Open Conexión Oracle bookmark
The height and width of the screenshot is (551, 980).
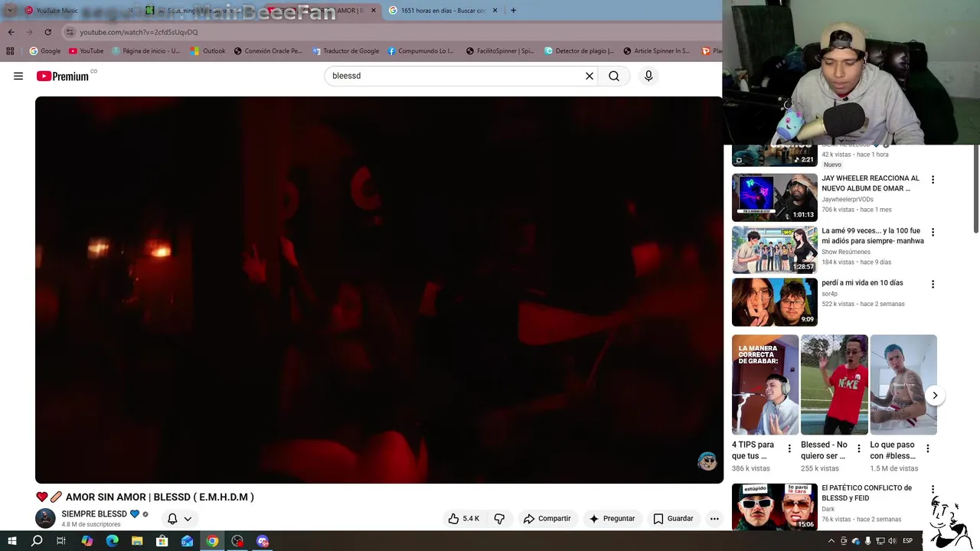click(x=268, y=51)
